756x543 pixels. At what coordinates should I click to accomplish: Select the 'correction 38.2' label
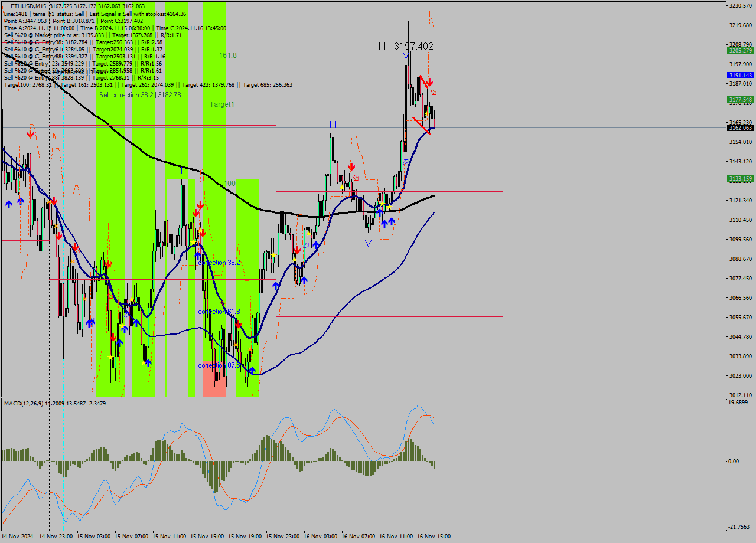219,263
